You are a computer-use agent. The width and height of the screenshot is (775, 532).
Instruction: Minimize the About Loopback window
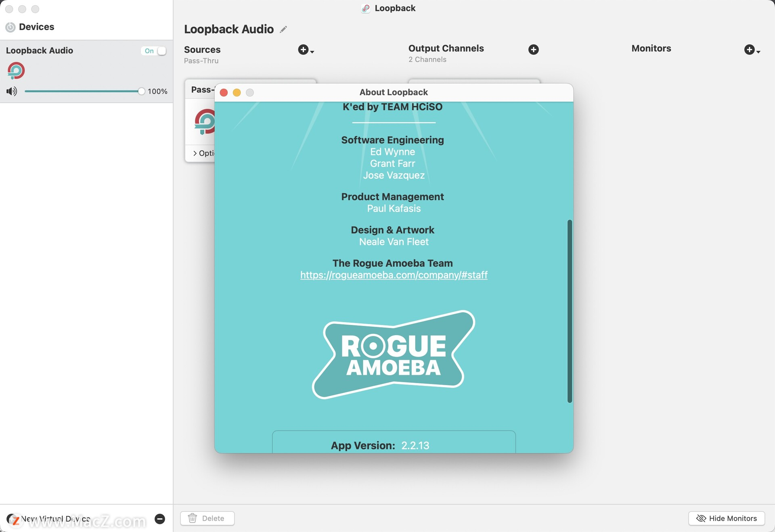[x=237, y=92]
